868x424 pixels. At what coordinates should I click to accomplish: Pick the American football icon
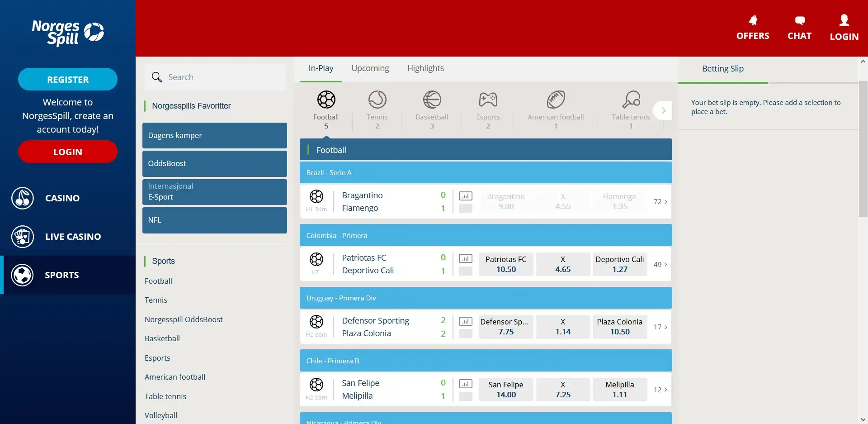556,100
